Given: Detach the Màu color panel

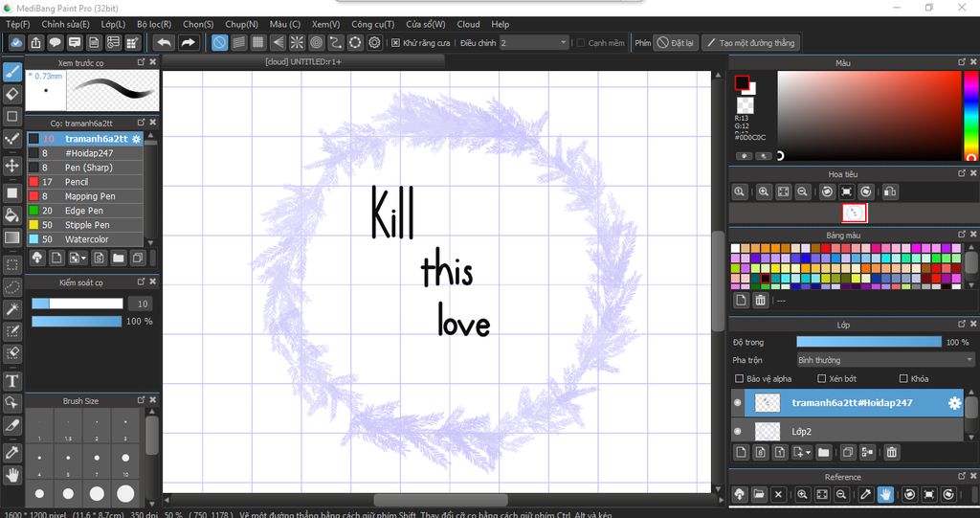Looking at the screenshot, I should 961,62.
